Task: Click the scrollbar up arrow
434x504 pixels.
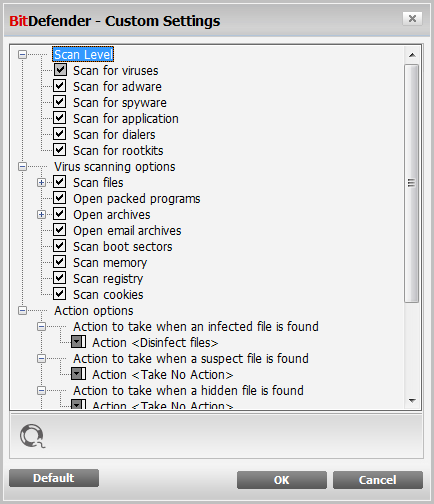Action: coord(412,55)
